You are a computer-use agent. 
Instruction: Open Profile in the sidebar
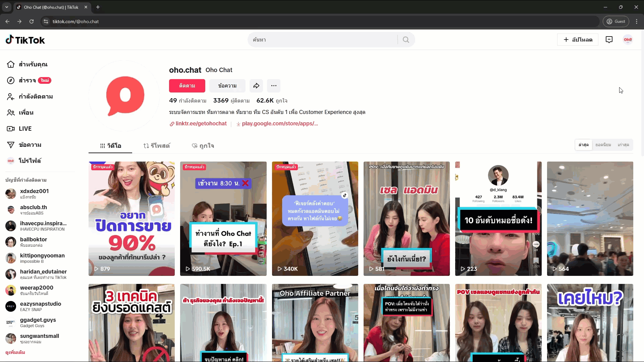[x=24, y=161]
